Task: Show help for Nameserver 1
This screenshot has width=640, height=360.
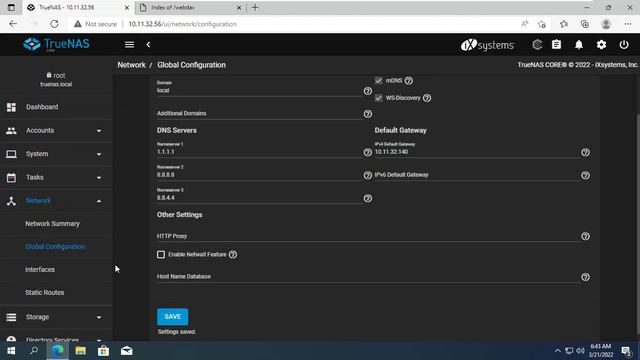Action: [x=368, y=152]
